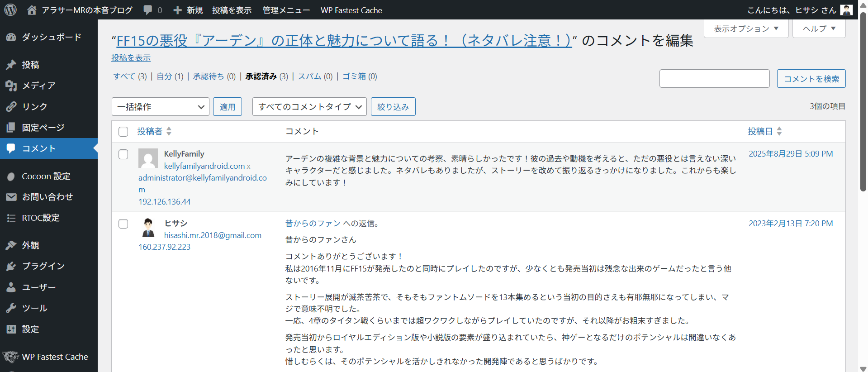Click the Cocoon 設定 circle icon
This screenshot has width=868, height=372.
[x=11, y=176]
